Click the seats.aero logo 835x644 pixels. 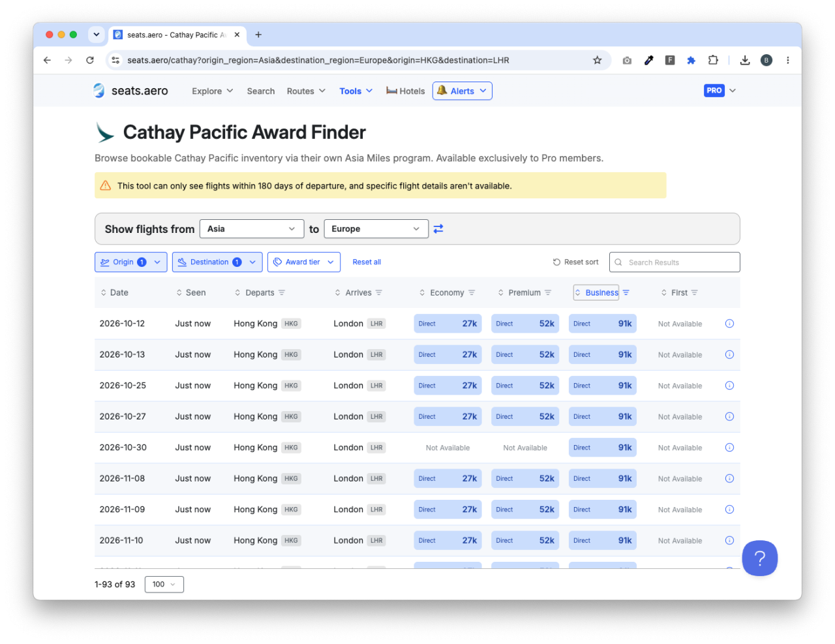tap(130, 91)
